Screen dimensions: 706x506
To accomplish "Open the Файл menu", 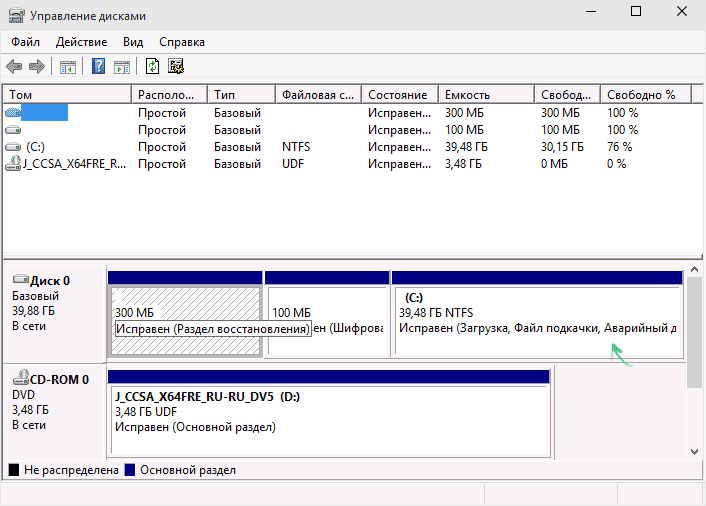I will pyautogui.click(x=25, y=42).
